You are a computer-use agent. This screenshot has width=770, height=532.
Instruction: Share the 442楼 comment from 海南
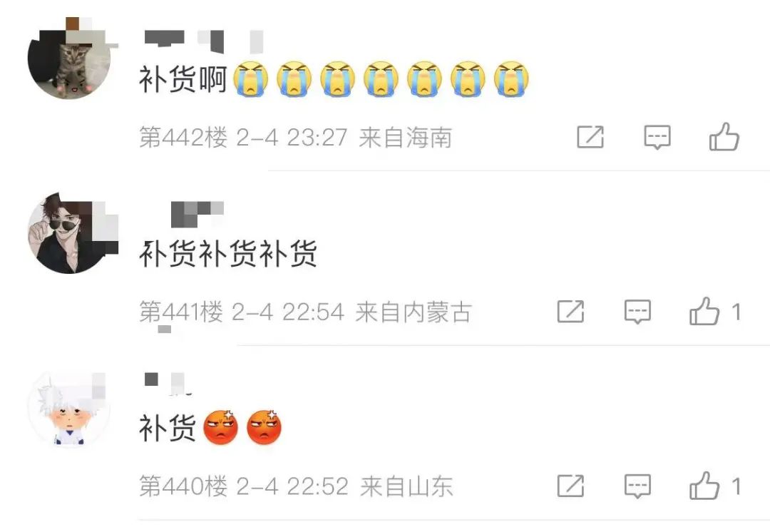click(x=590, y=137)
